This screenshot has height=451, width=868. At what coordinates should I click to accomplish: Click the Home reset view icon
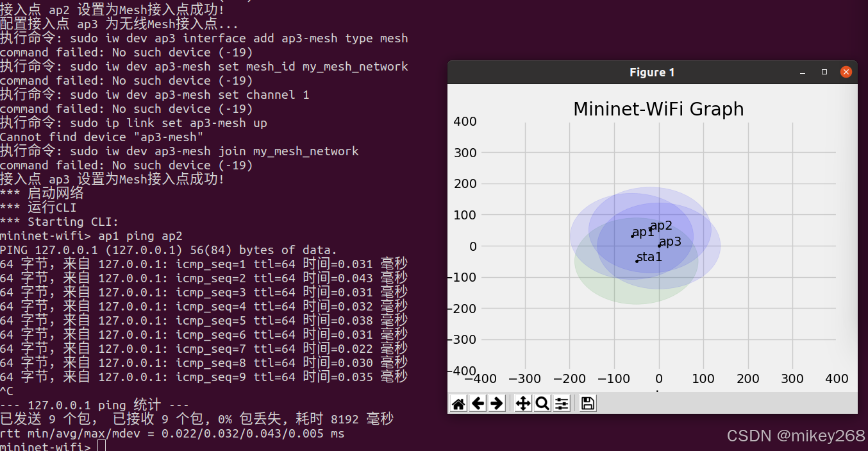coord(458,403)
